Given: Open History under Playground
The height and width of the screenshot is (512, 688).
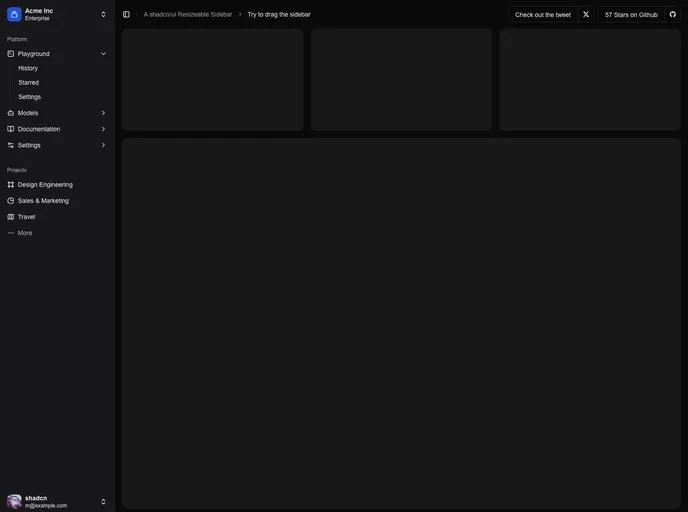Looking at the screenshot, I should [28, 68].
